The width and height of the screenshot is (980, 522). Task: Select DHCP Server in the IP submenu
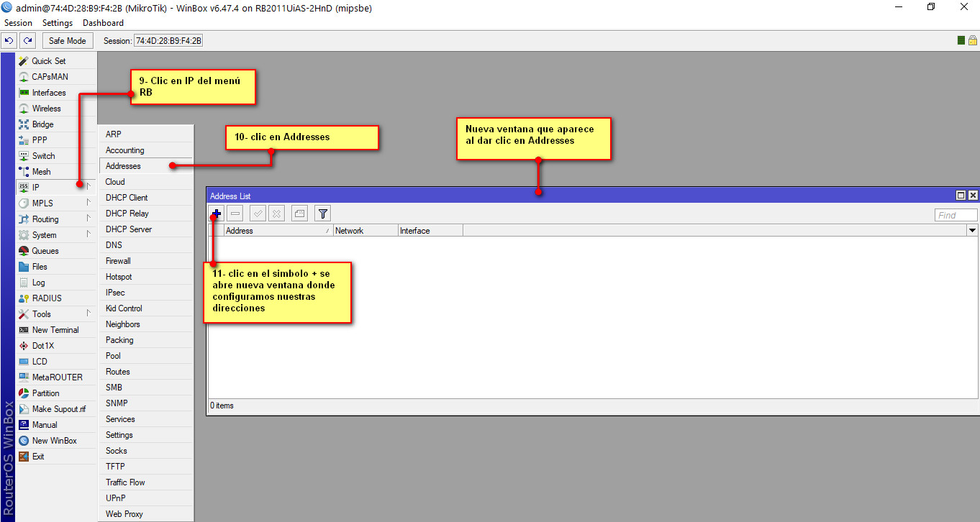(x=128, y=229)
